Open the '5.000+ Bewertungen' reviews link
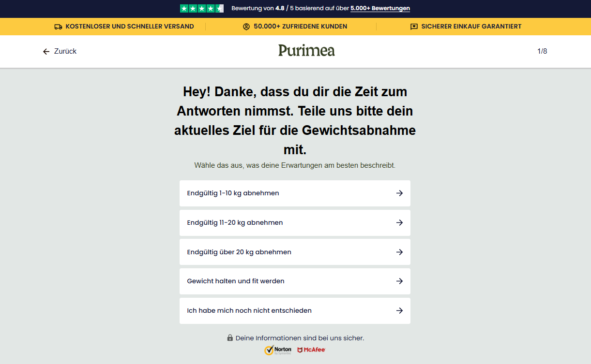Viewport: 591px width, 364px height. 380,8
